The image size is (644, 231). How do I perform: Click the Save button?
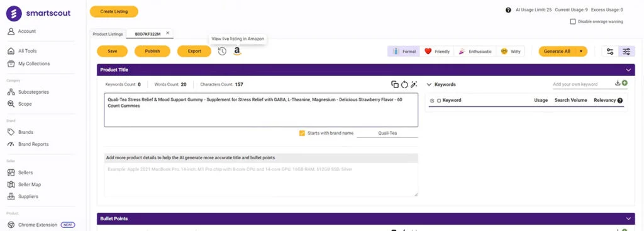pyautogui.click(x=112, y=52)
